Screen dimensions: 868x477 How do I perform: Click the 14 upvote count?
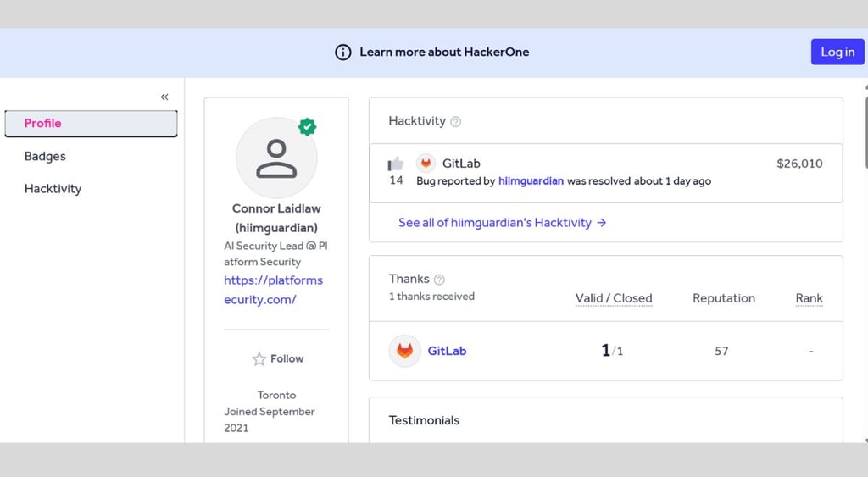[396, 180]
